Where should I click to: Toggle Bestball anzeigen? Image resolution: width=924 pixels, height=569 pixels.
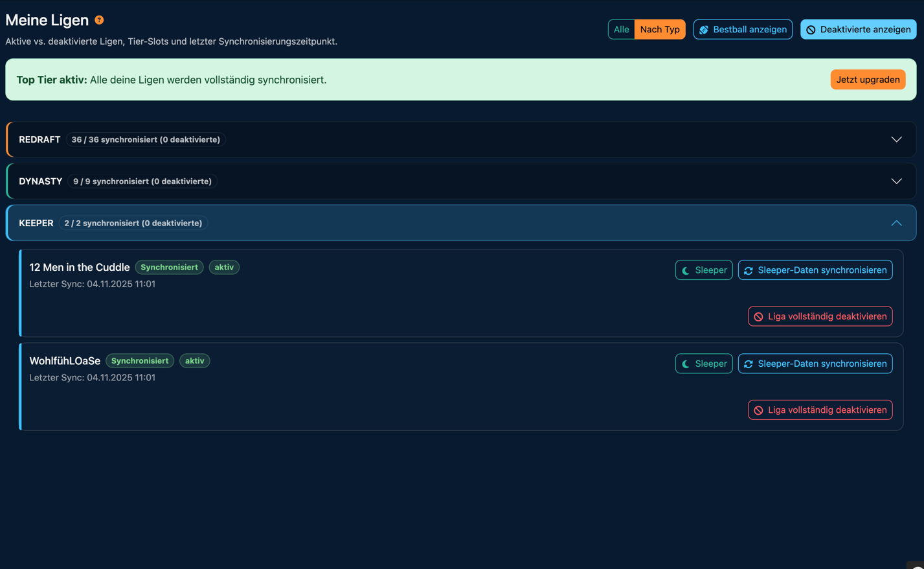coord(743,29)
